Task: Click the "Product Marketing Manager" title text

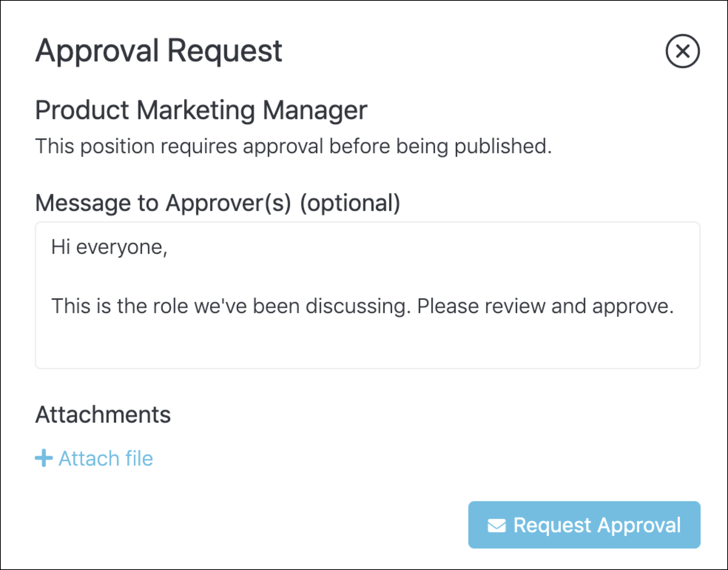Action: 201,110
